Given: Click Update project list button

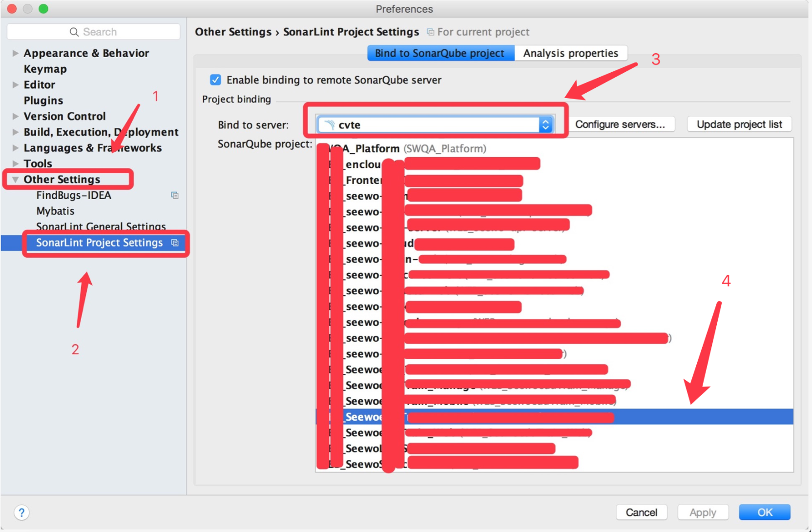Looking at the screenshot, I should (739, 124).
